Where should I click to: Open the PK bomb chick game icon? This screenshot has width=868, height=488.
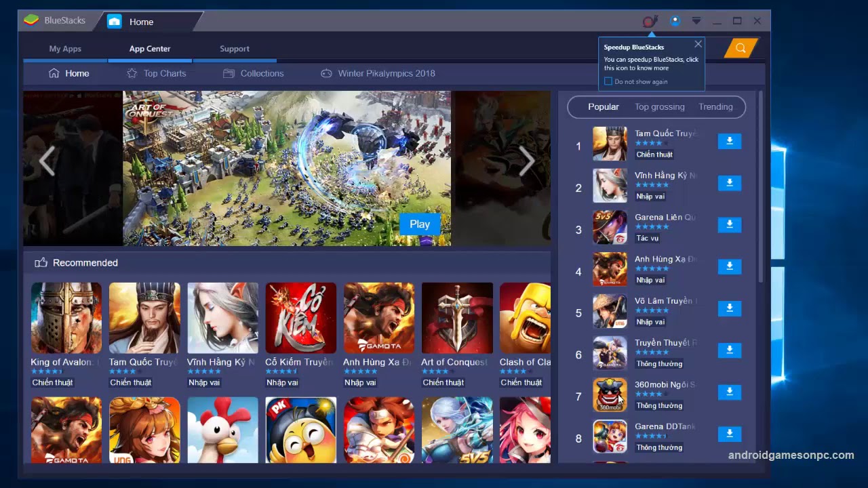(300, 430)
